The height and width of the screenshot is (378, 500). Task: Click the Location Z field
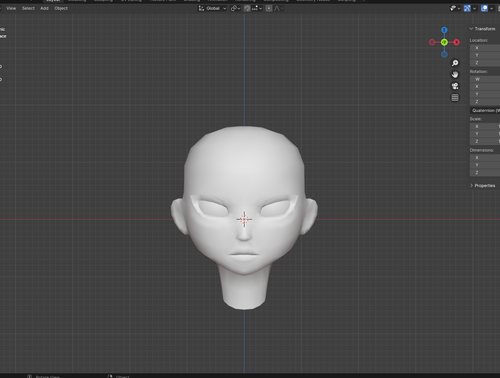point(485,63)
